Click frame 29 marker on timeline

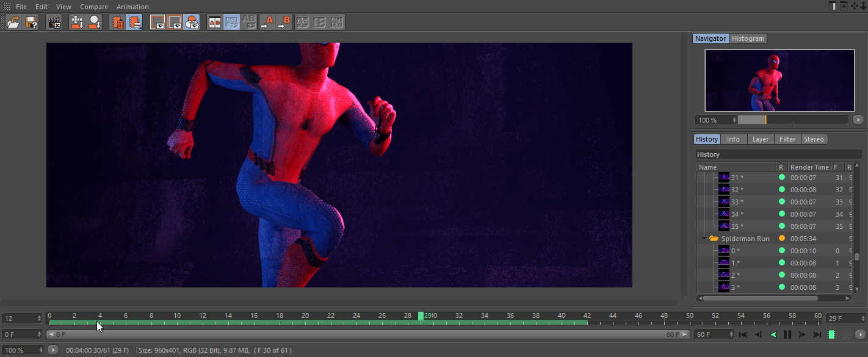(x=421, y=316)
